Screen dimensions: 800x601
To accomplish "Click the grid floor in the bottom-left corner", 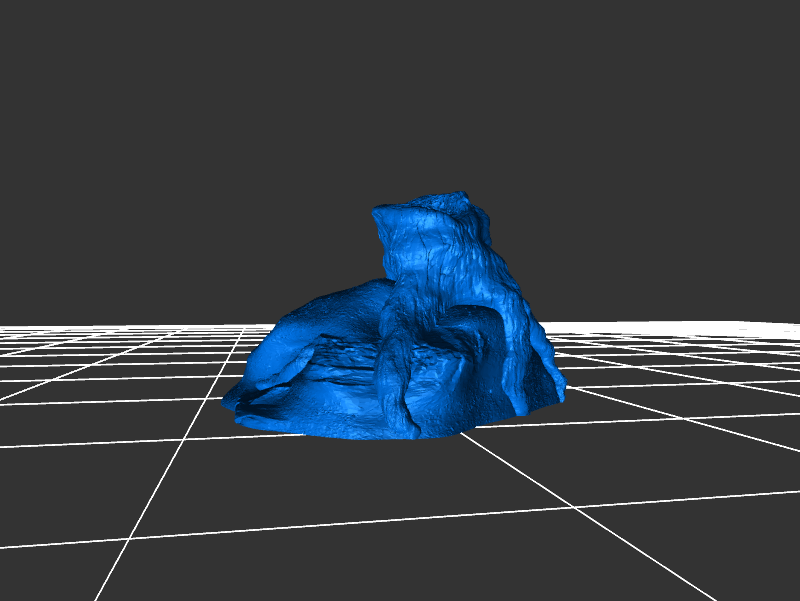I will point(50,570).
